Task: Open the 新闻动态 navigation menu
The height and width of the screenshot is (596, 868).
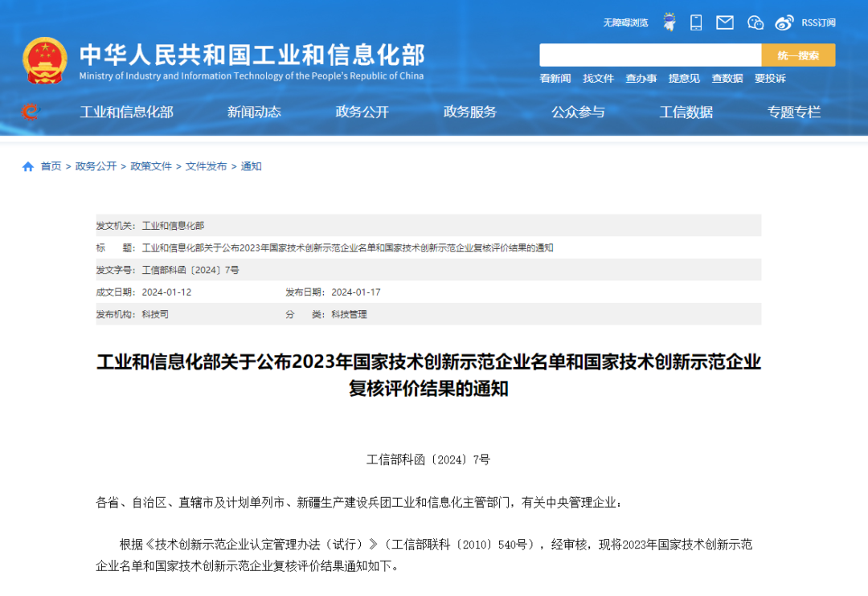Action: [x=254, y=112]
